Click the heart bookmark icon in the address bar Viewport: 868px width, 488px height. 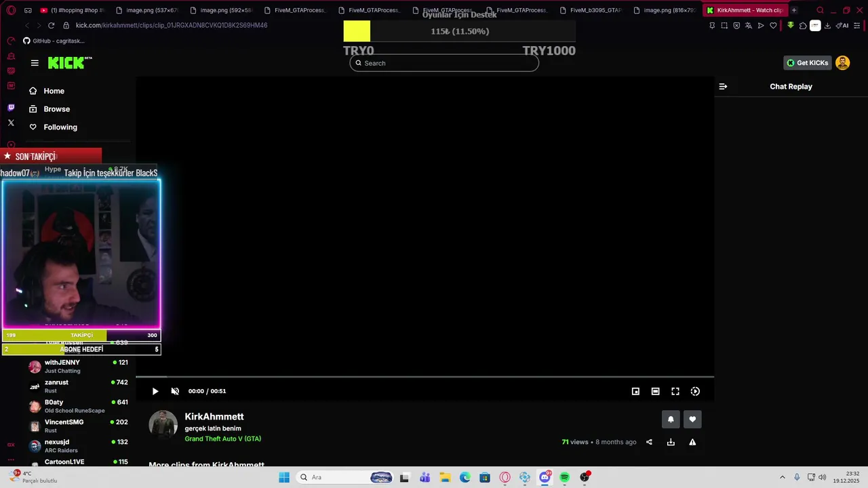(773, 25)
